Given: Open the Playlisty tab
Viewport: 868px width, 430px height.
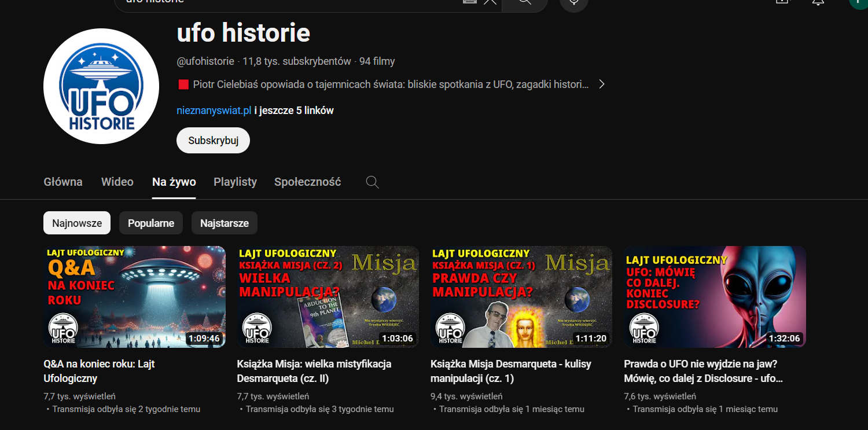Looking at the screenshot, I should point(235,182).
